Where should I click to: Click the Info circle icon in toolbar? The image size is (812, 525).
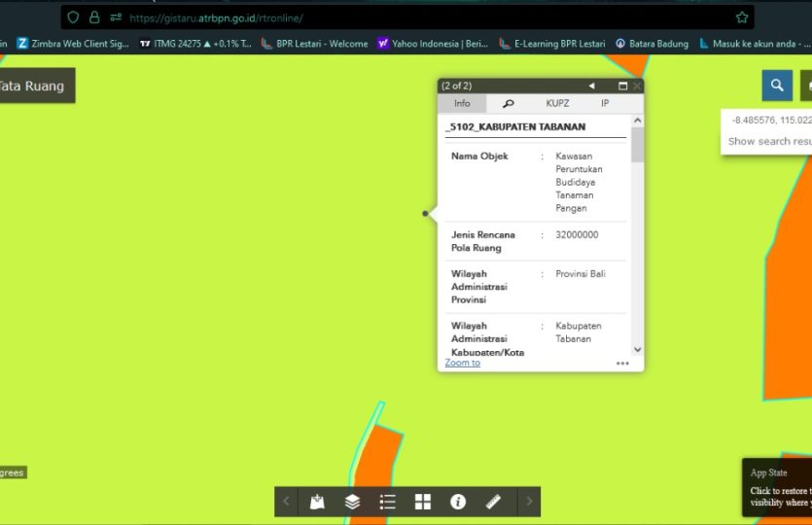(x=458, y=502)
